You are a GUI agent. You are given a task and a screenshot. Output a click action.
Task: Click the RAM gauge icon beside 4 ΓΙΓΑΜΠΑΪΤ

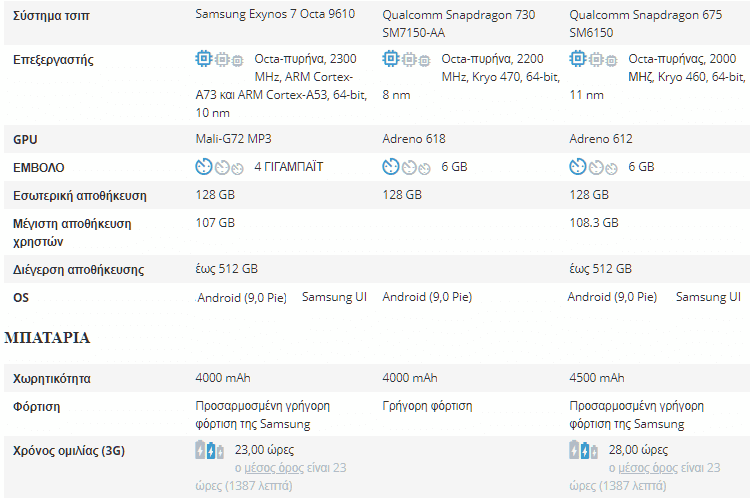tap(219, 167)
